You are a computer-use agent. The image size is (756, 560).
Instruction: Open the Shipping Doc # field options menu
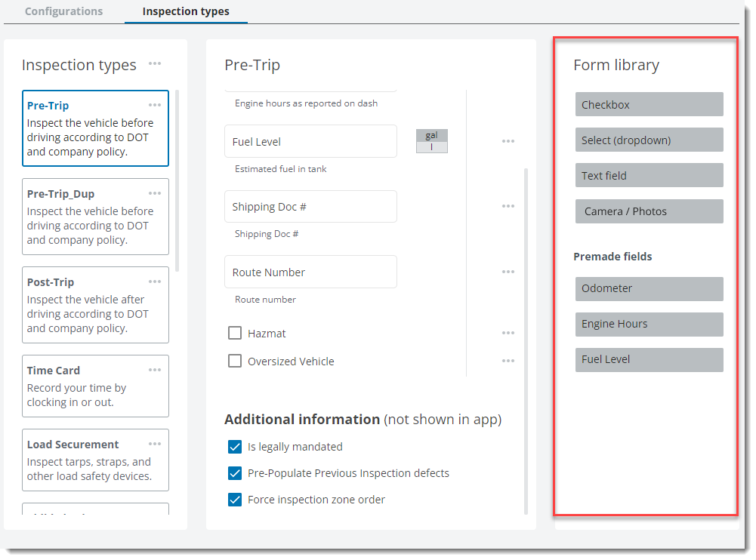pos(508,206)
